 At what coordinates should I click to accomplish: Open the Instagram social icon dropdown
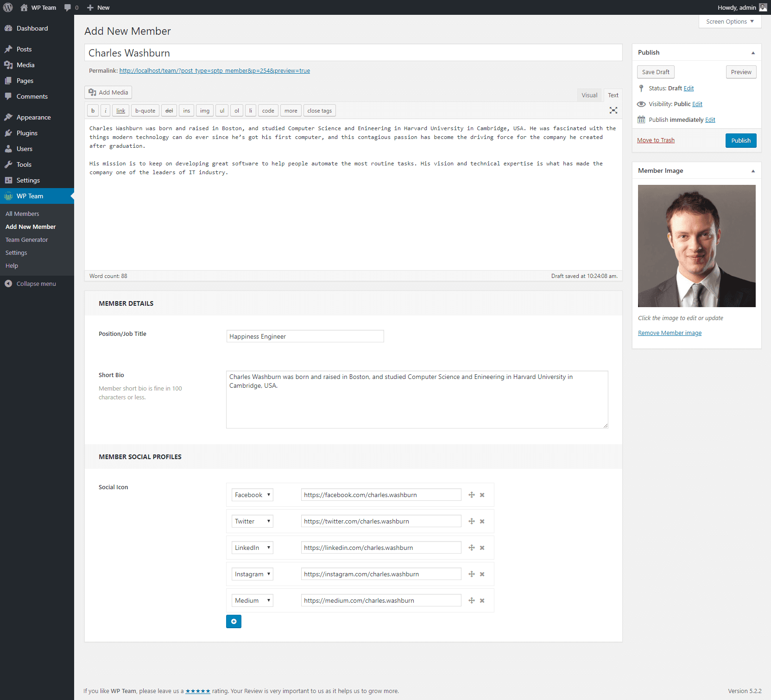click(x=252, y=574)
